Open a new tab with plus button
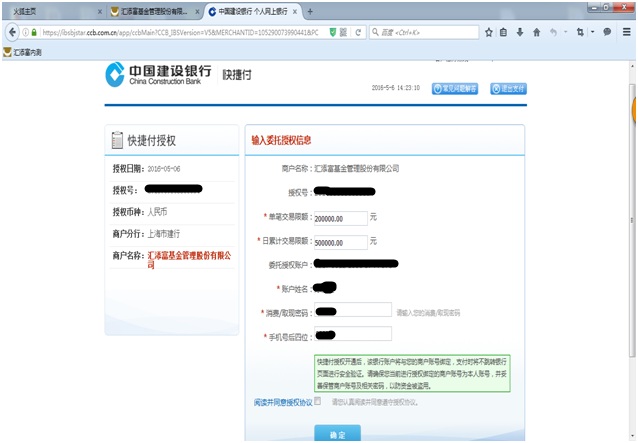The width and height of the screenshot is (638, 443). [310, 11]
